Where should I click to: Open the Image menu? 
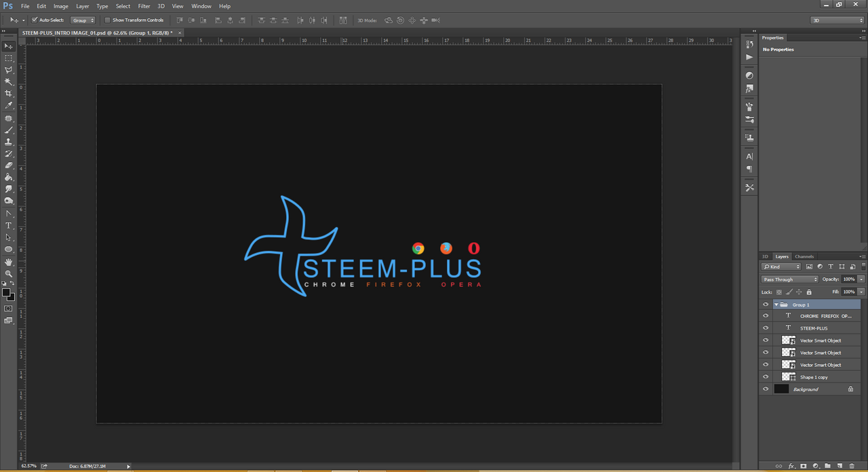61,6
